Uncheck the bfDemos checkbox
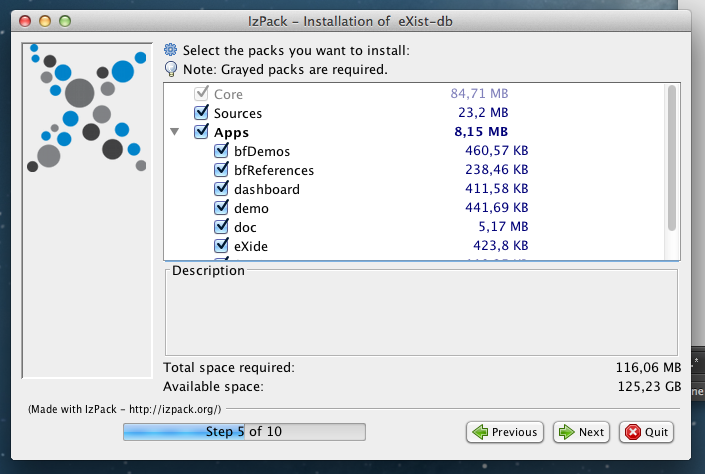The width and height of the screenshot is (705, 474). 222,151
